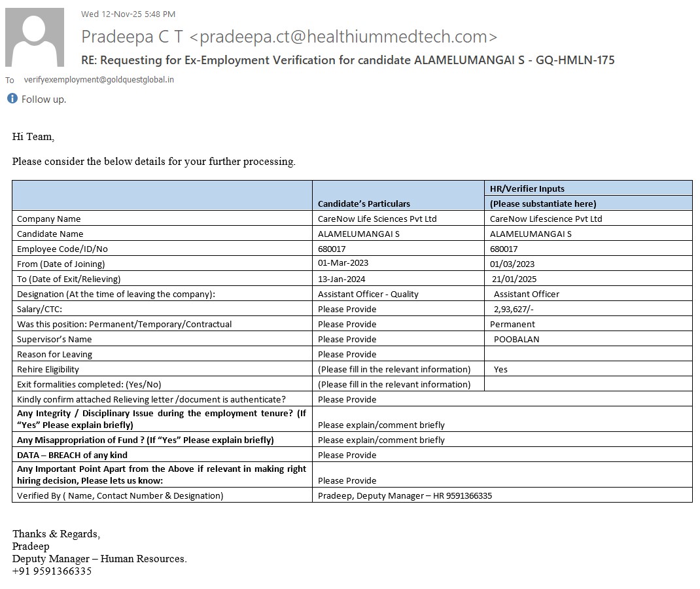Click empty Reason for Leaving verifier cell
This screenshot has width=700, height=589.
pos(588,353)
